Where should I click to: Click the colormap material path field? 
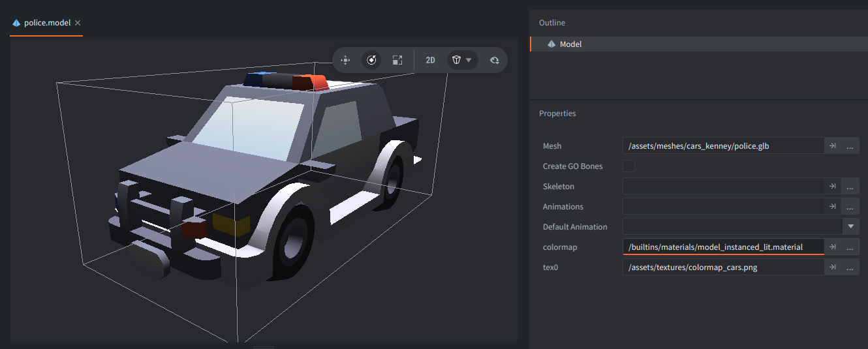(x=723, y=247)
